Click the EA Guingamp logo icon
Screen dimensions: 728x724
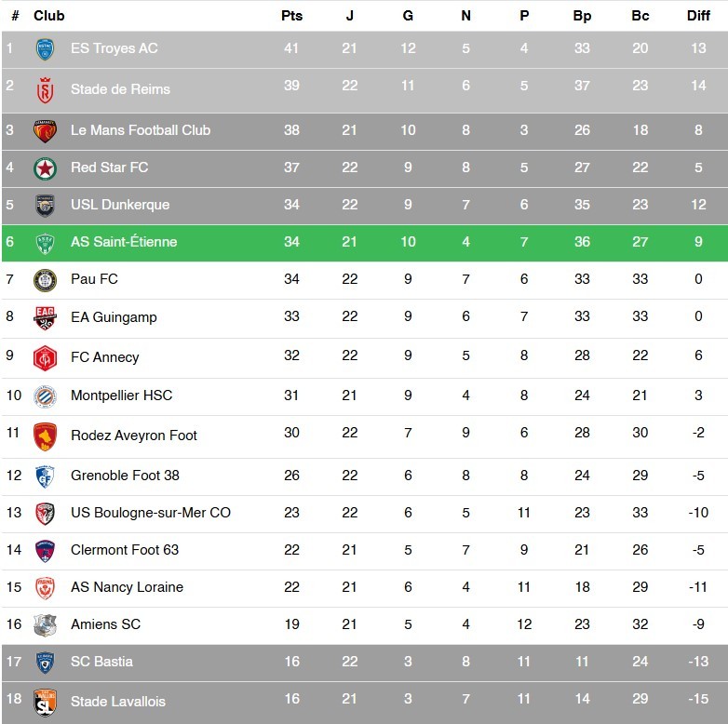point(45,318)
